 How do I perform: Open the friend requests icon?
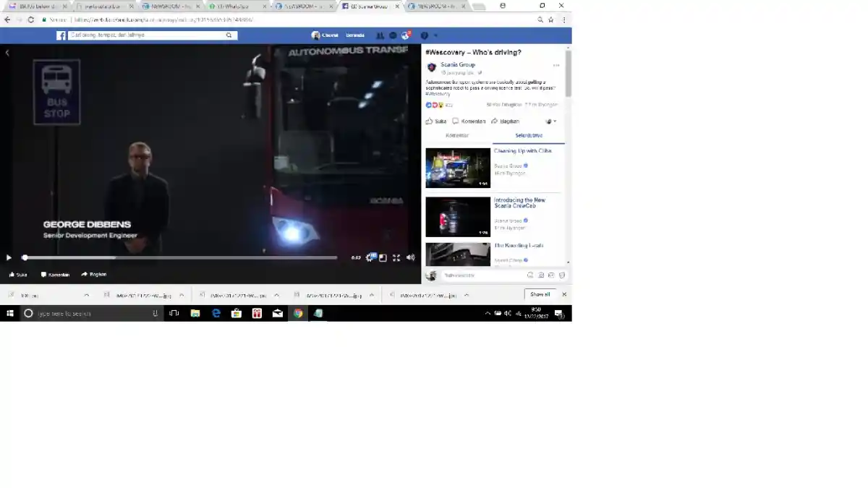click(379, 35)
